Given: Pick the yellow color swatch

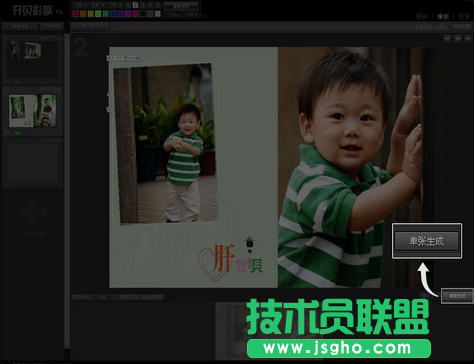Looking at the screenshot, I should click(x=91, y=14).
